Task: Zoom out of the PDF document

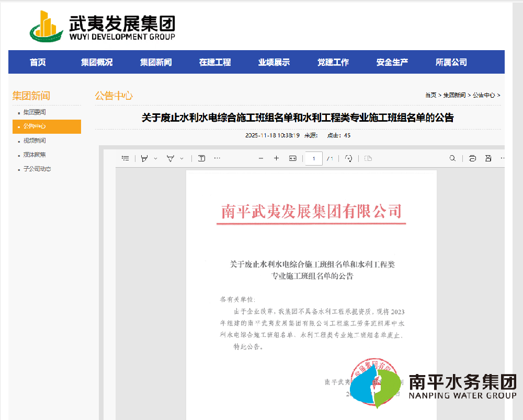Action: coord(260,158)
